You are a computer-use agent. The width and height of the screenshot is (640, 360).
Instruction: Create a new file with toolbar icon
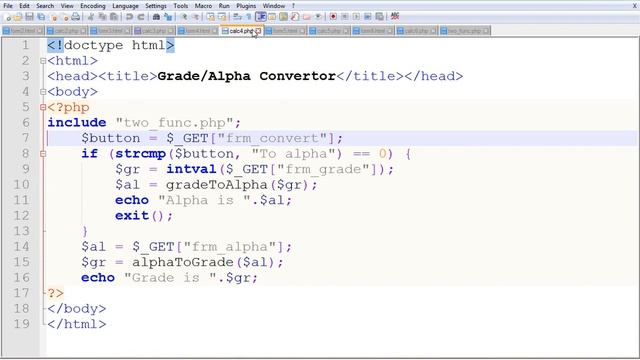click(x=7, y=17)
